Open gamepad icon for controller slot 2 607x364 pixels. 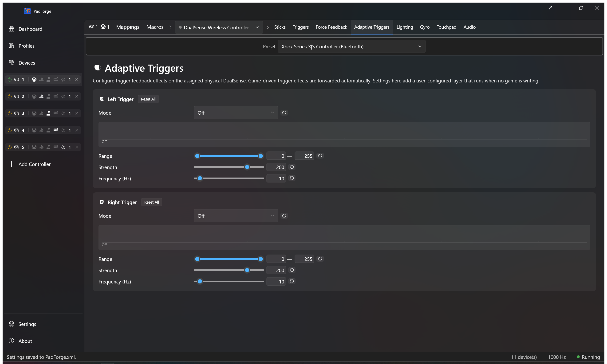click(17, 96)
